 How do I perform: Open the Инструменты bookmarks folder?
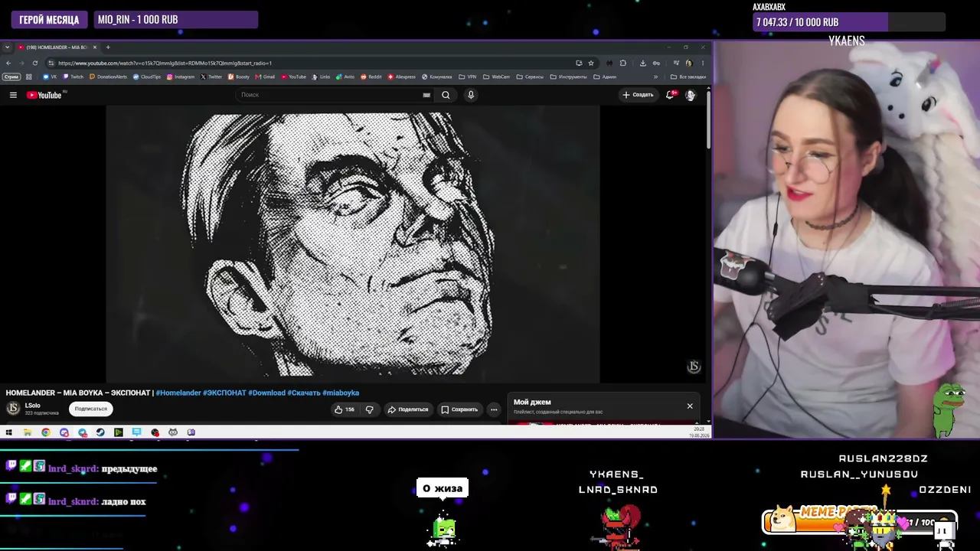(568, 77)
